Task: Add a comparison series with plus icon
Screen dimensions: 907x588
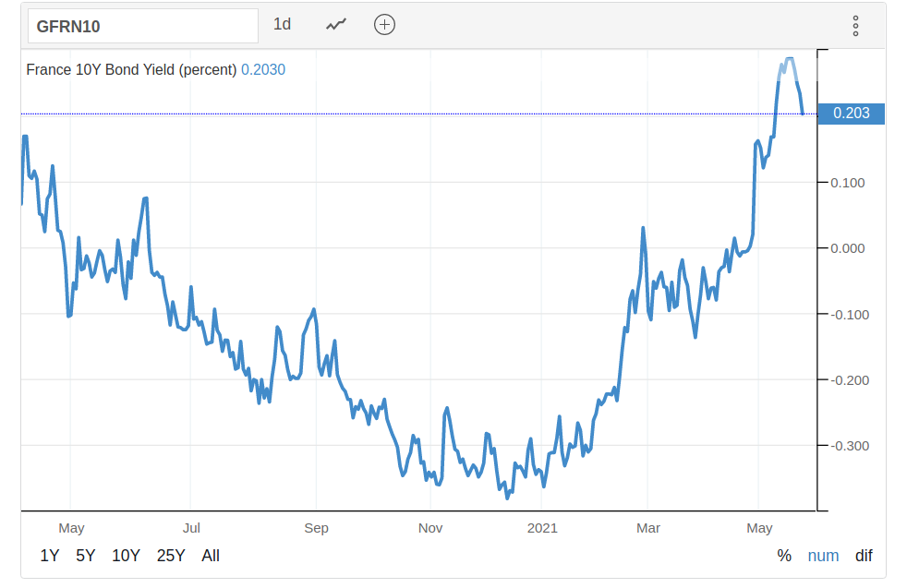Action: point(384,24)
